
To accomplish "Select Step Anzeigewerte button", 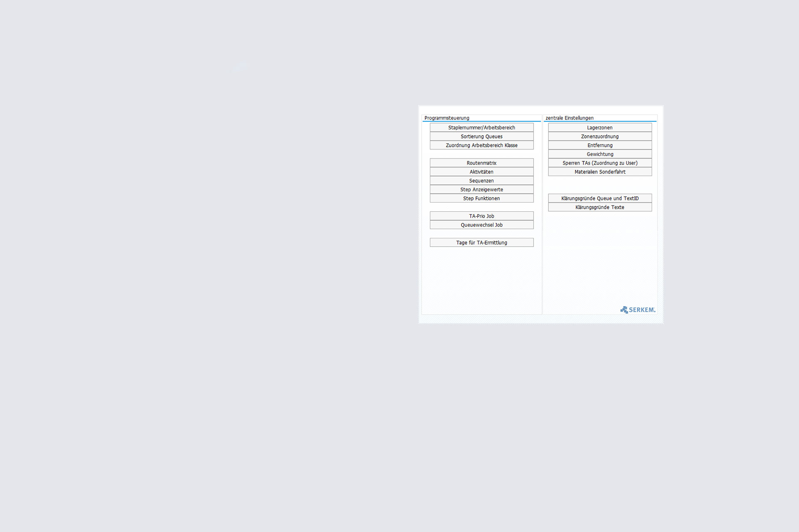I will pos(481,190).
